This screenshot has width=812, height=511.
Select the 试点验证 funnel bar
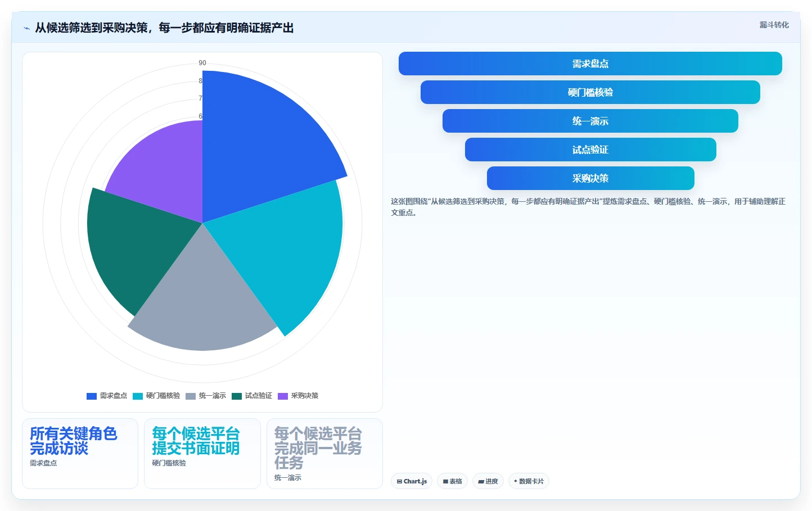[590, 150]
